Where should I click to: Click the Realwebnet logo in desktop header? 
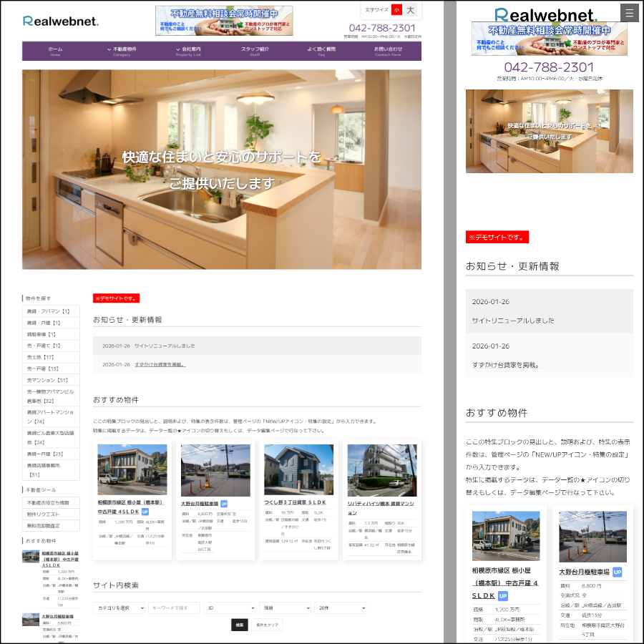(x=61, y=21)
